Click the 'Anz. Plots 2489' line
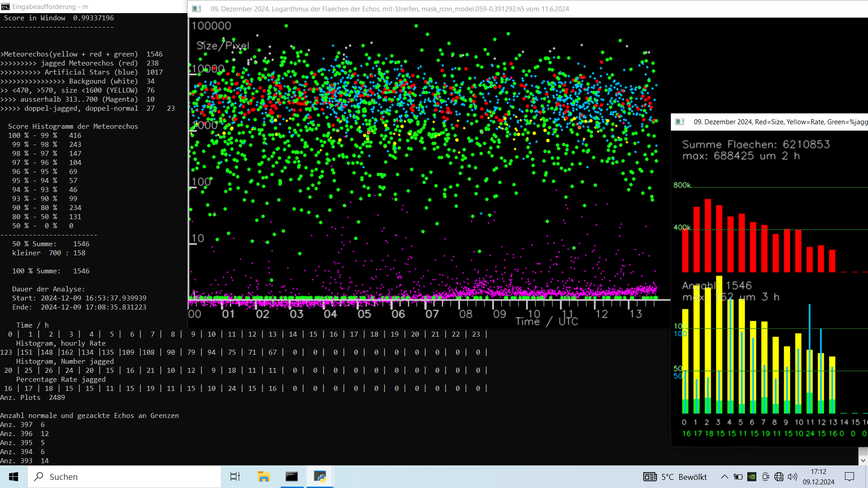This screenshot has height=488, width=868. coord(33,398)
